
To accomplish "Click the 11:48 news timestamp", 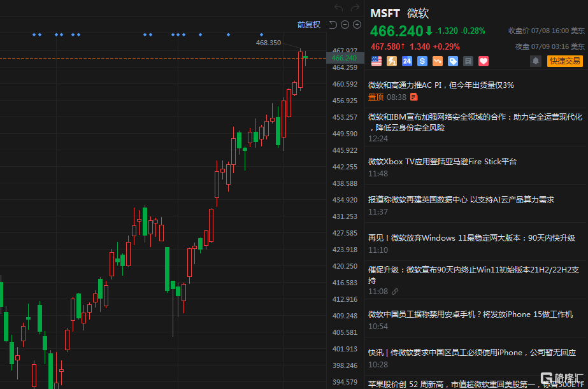I will click(x=378, y=174).
